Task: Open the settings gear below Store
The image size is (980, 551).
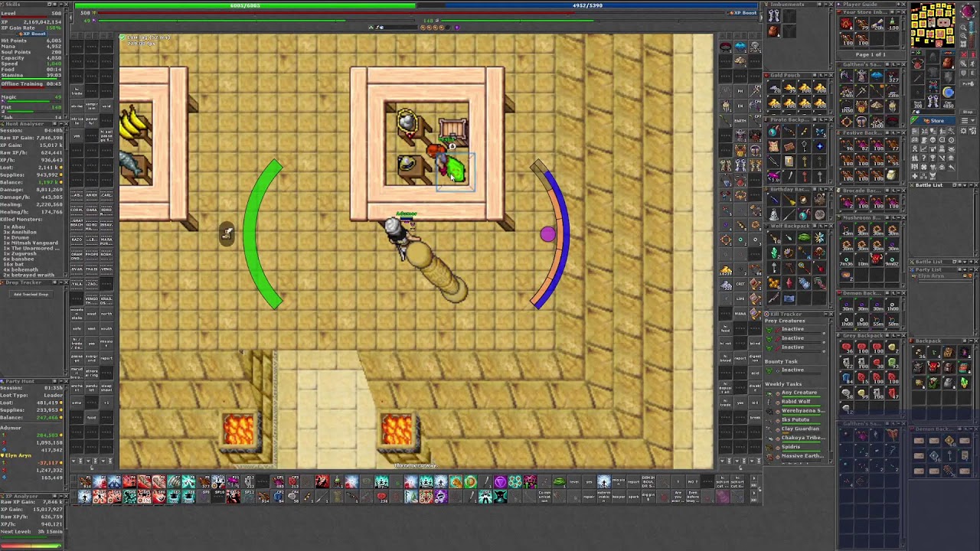Action: [963, 131]
